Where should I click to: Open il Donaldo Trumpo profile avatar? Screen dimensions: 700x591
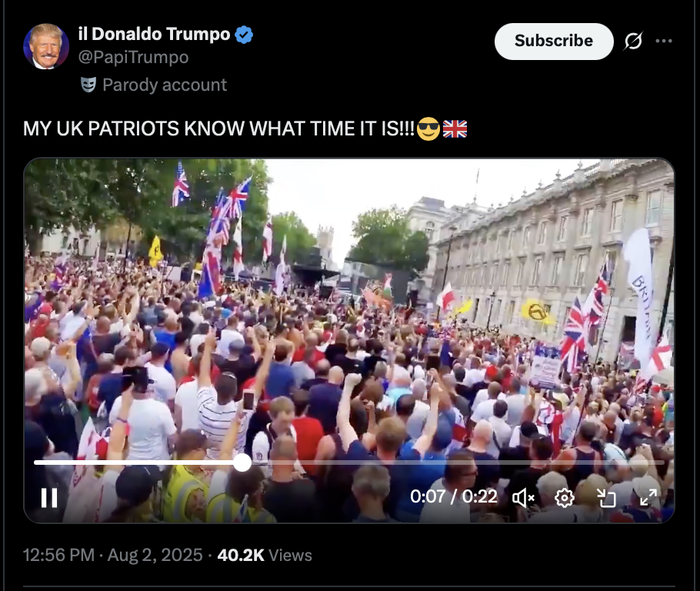[46, 46]
